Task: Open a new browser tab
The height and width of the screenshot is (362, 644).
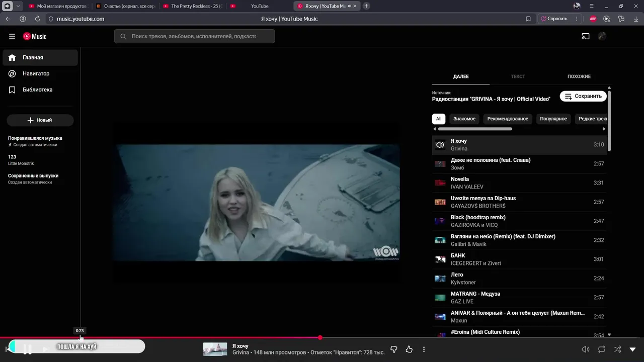Action: pyautogui.click(x=366, y=6)
